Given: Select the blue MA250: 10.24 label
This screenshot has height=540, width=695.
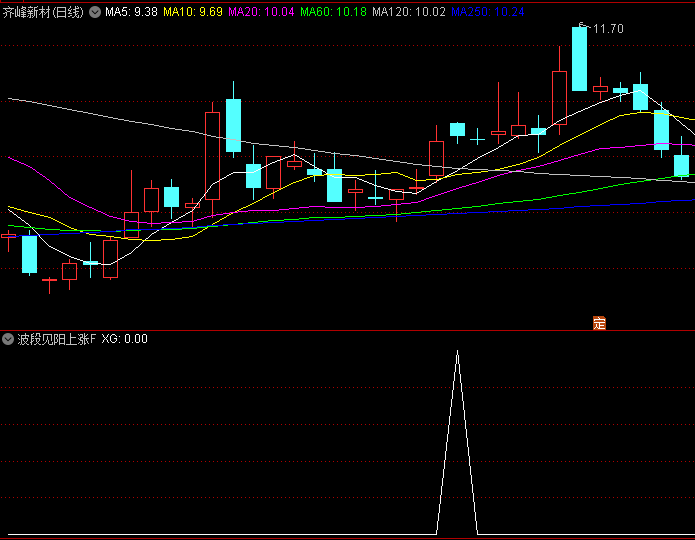Looking at the screenshot, I should pos(487,12).
